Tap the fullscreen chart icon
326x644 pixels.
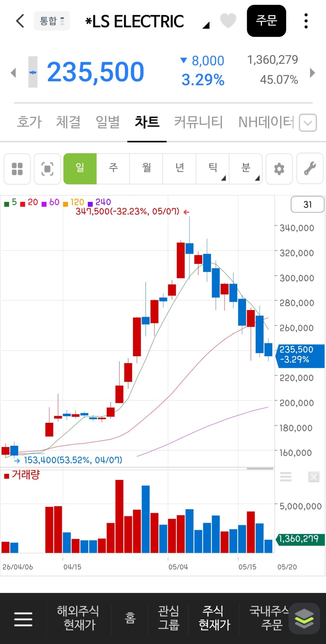47,169
